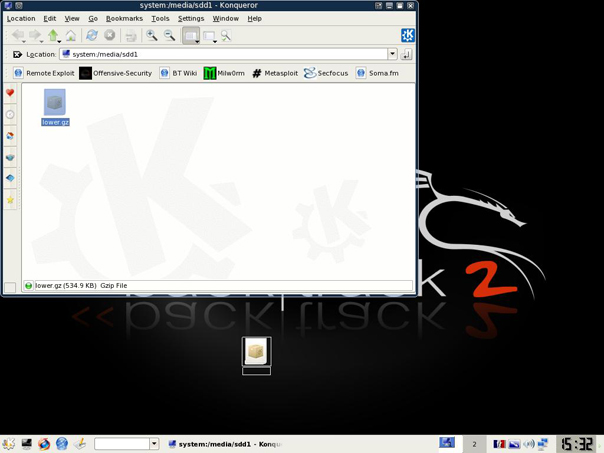
Task: Switch to Icon View mode button
Action: [x=190, y=36]
